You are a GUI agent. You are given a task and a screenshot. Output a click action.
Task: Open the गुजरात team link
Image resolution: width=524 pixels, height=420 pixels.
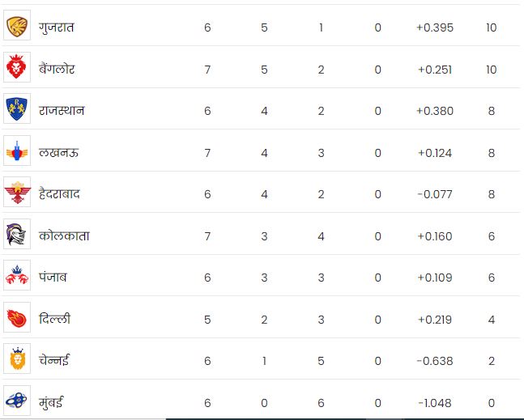[57, 28]
